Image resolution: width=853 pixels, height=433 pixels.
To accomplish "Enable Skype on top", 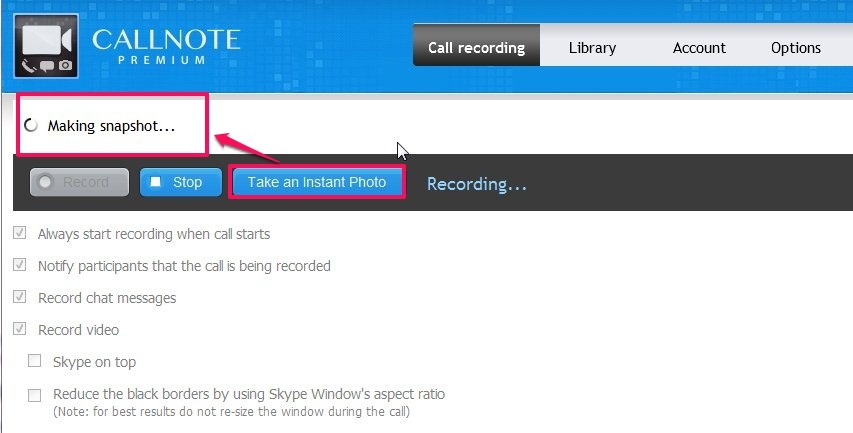I will coord(34,361).
